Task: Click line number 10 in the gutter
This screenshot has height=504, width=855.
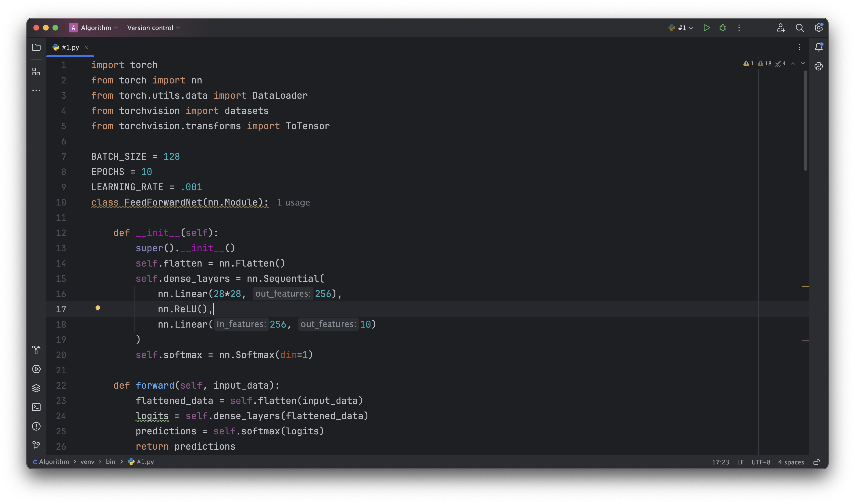Action: point(61,202)
